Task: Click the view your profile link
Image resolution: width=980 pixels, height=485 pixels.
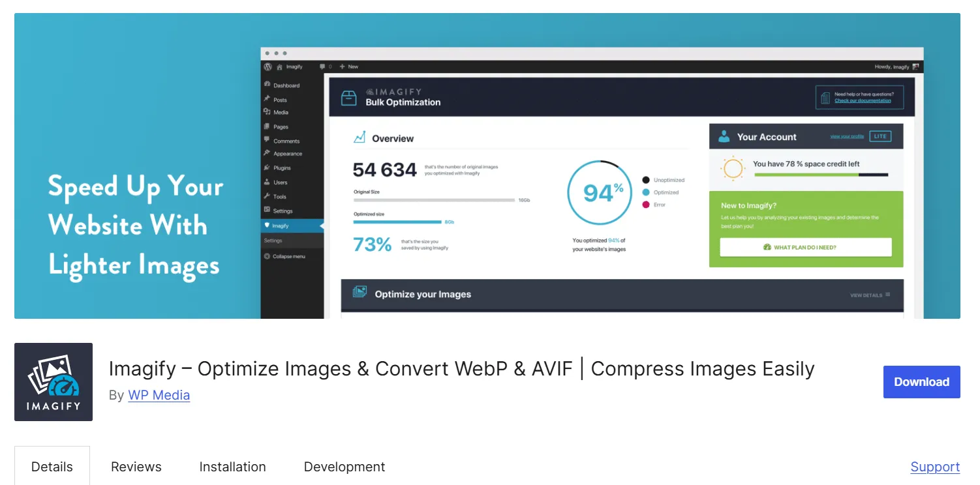Action: pos(847,136)
